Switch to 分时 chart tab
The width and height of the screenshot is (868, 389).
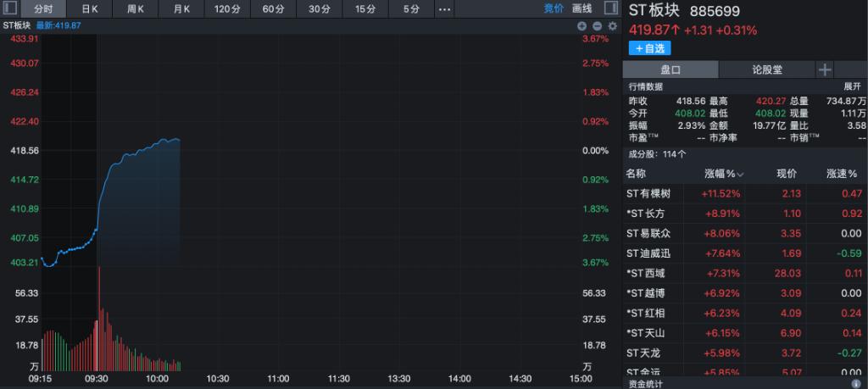[x=44, y=8]
